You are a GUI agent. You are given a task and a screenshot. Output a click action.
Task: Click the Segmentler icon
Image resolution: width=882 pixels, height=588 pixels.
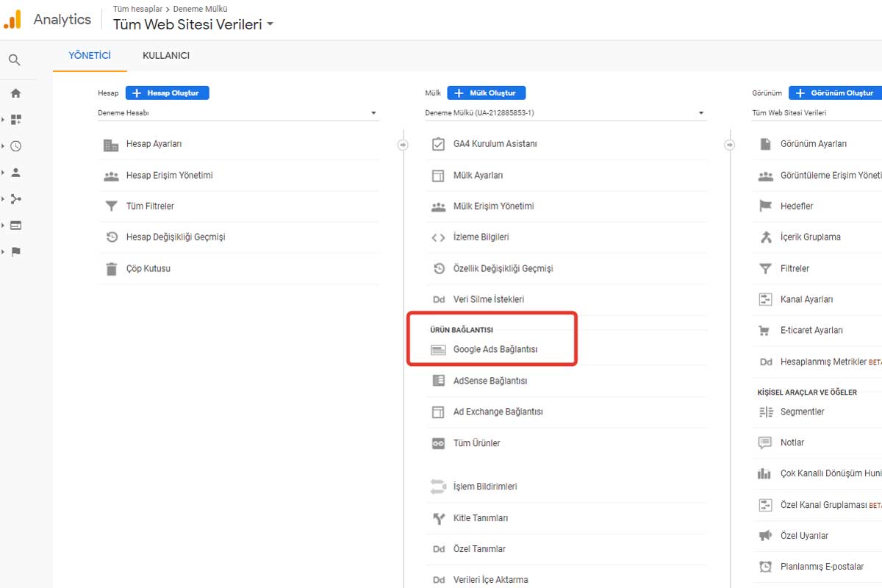765,412
